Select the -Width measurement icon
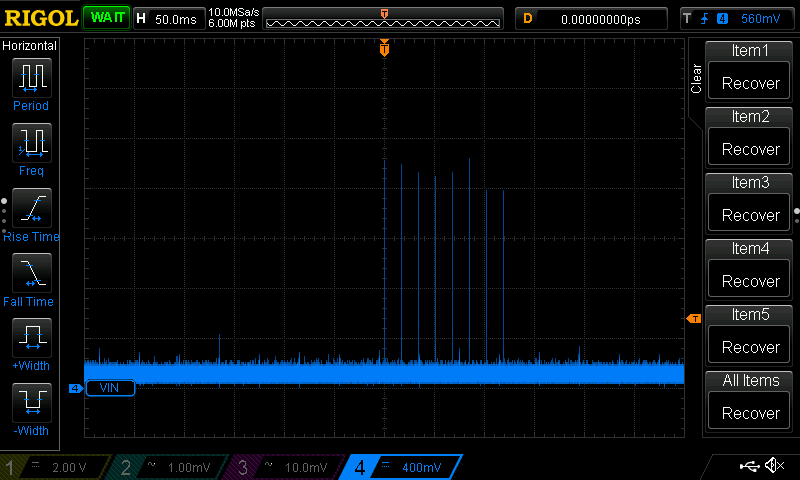800x480 pixels. (32, 402)
